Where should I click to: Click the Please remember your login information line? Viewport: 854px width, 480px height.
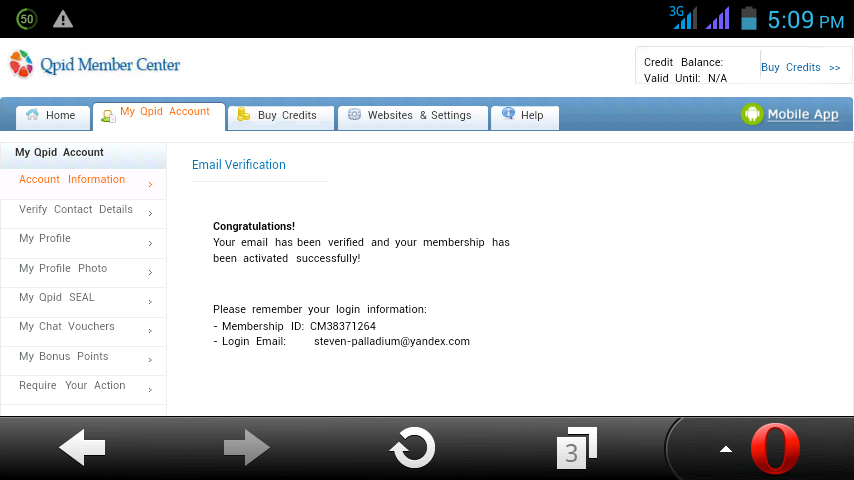click(320, 309)
